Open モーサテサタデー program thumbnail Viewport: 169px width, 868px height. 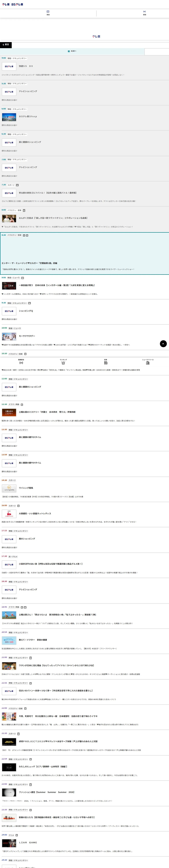click(9, 336)
